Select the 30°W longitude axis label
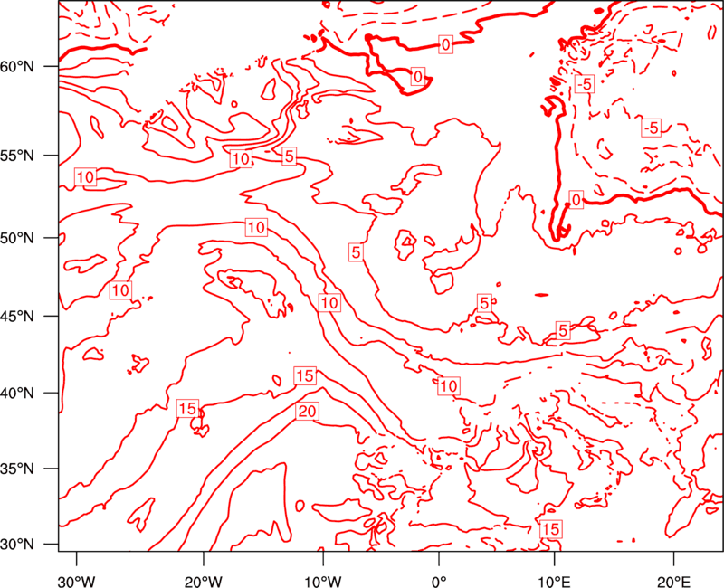The width and height of the screenshot is (724, 588). (77, 582)
